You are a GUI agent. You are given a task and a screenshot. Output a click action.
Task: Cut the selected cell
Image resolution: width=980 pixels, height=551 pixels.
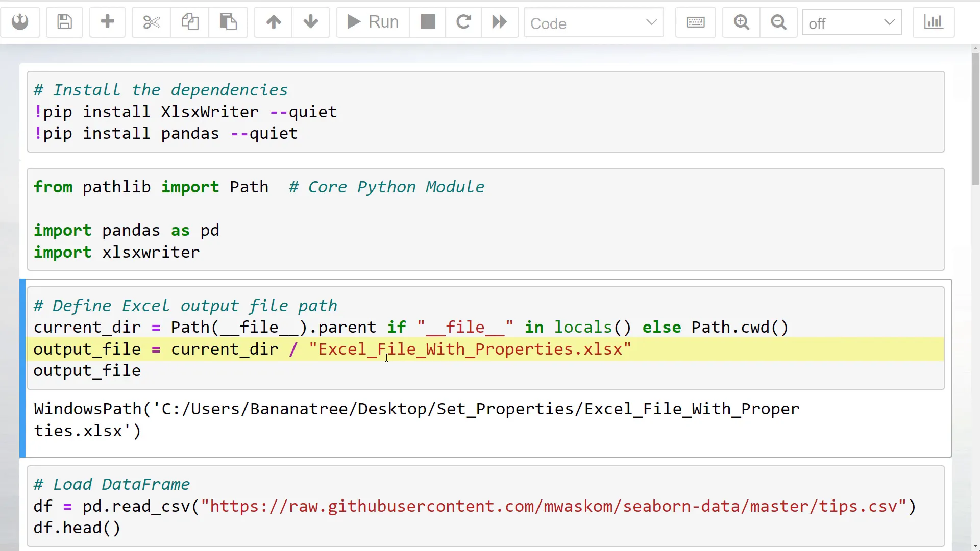[151, 22]
